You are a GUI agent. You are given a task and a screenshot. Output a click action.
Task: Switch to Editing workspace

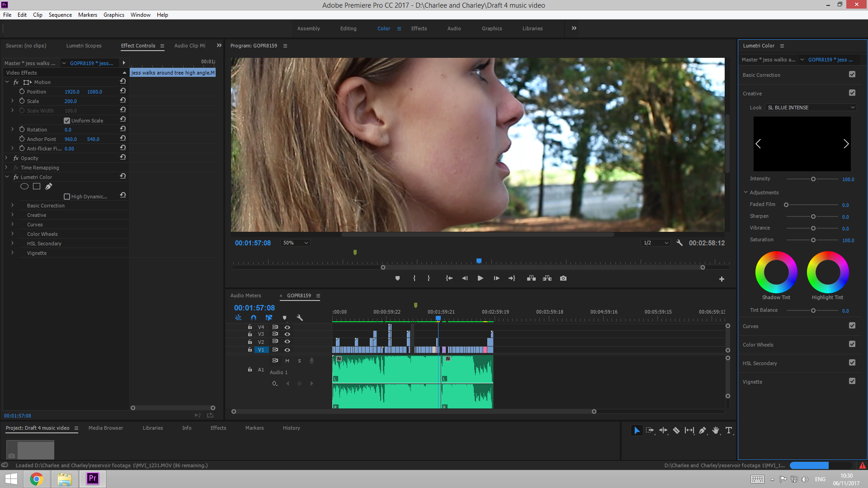[348, 28]
